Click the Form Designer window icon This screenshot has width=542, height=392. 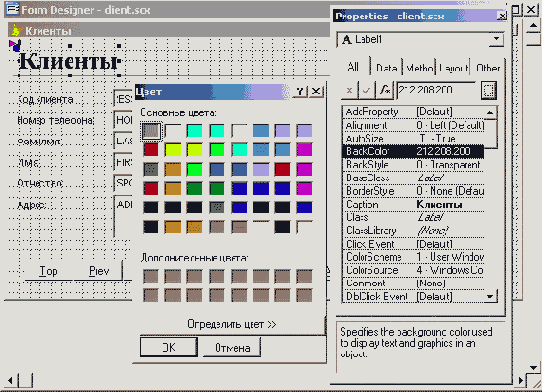pos(12,9)
